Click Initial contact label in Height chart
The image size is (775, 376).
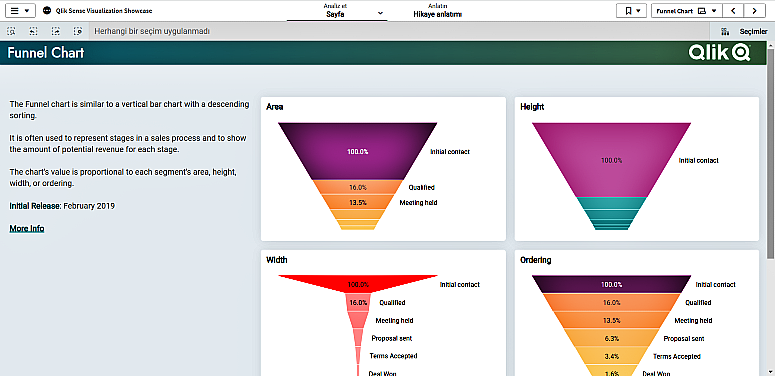click(x=698, y=161)
